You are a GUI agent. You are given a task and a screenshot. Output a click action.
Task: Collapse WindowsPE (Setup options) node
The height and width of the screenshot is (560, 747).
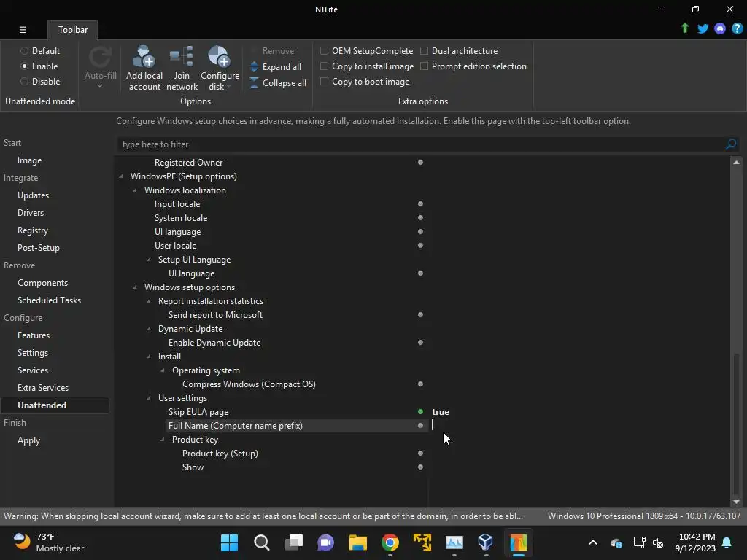[x=121, y=176]
